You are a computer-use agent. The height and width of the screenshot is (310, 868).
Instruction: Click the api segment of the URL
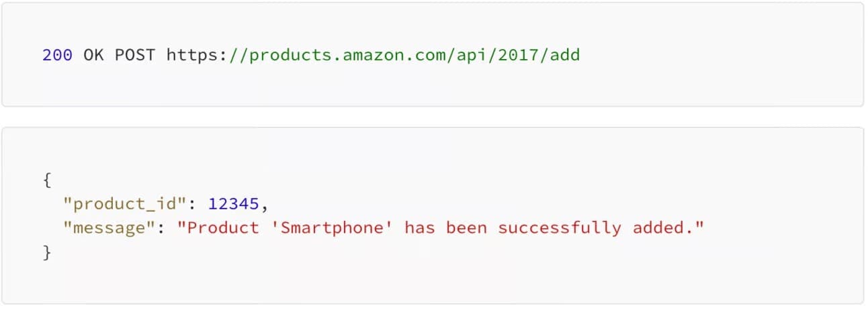(472, 55)
